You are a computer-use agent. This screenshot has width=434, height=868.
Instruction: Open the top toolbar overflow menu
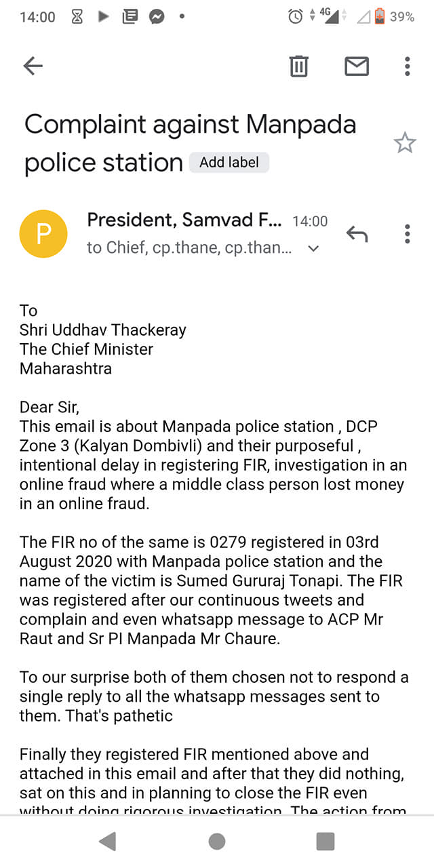407,66
